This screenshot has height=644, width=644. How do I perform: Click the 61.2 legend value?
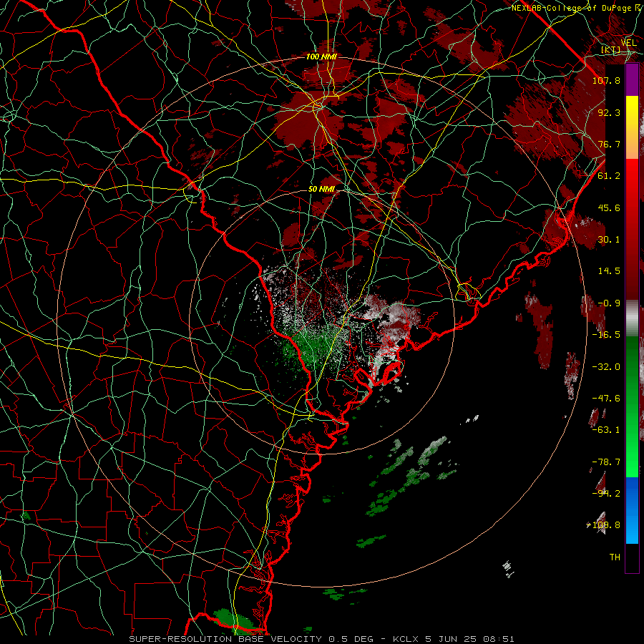tap(609, 176)
